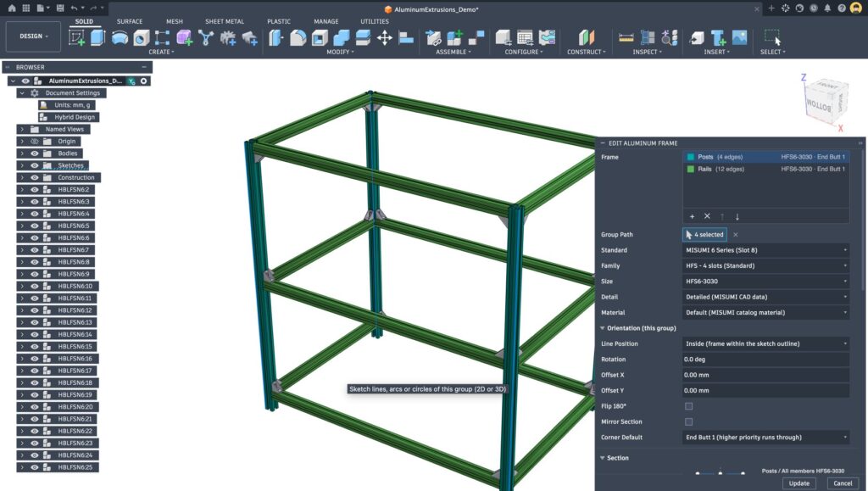The image size is (868, 491).
Task: Activate the Select window tool
Action: point(772,37)
